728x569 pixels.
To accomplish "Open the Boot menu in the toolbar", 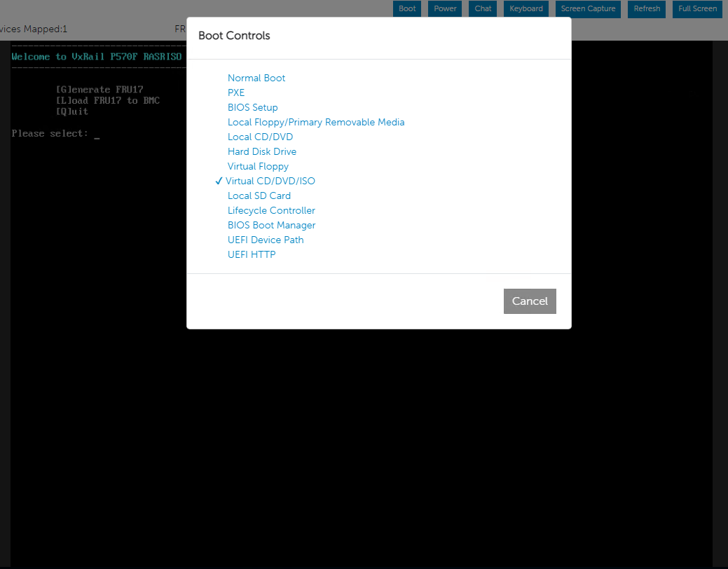I will 407,8.
